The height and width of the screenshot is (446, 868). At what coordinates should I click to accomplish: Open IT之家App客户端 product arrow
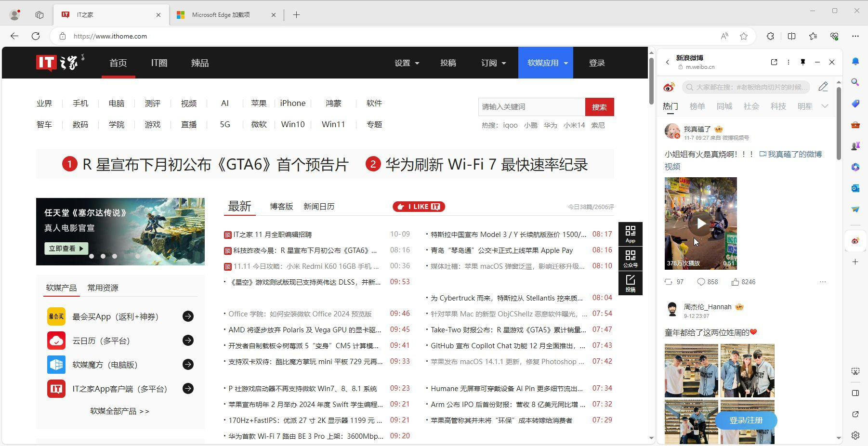pos(188,388)
